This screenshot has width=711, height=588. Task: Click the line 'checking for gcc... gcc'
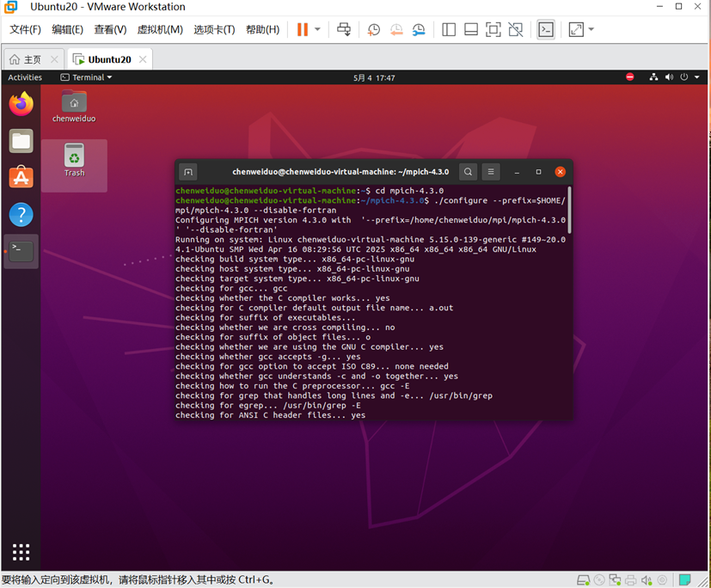[231, 288]
